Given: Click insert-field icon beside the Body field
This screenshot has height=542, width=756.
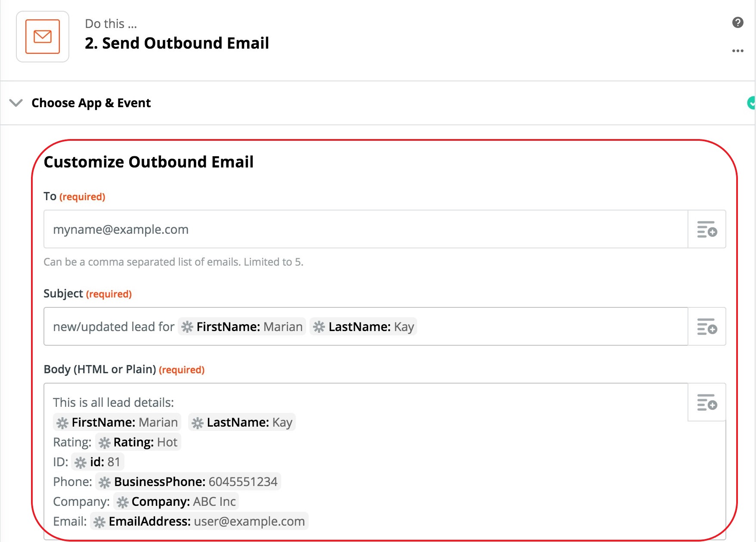Looking at the screenshot, I should click(x=706, y=403).
